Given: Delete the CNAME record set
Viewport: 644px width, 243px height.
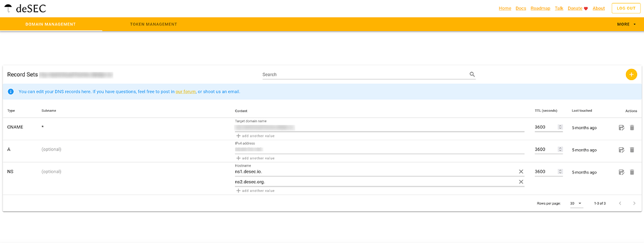Looking at the screenshot, I should (632, 127).
